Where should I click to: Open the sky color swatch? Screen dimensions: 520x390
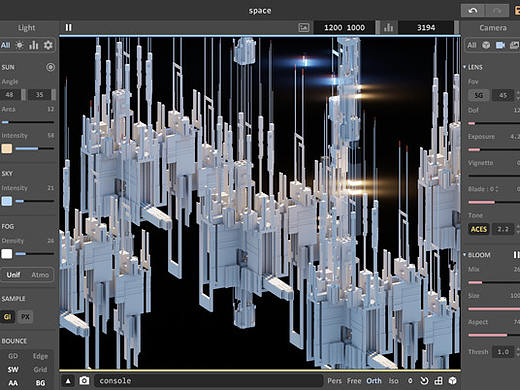[7, 201]
